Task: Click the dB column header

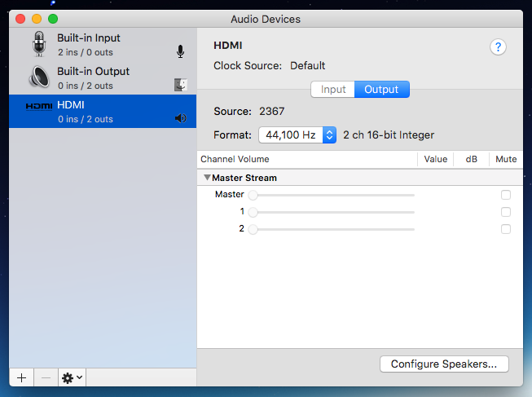Action: point(471,159)
